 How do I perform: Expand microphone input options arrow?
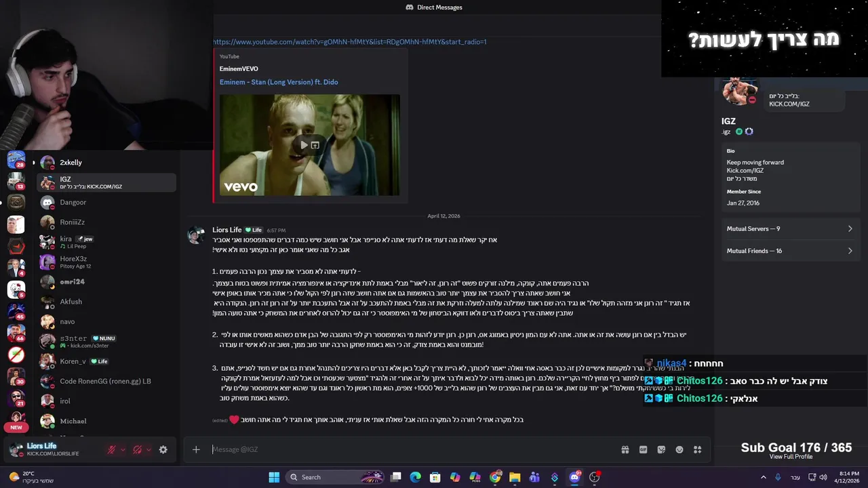pos(123,449)
